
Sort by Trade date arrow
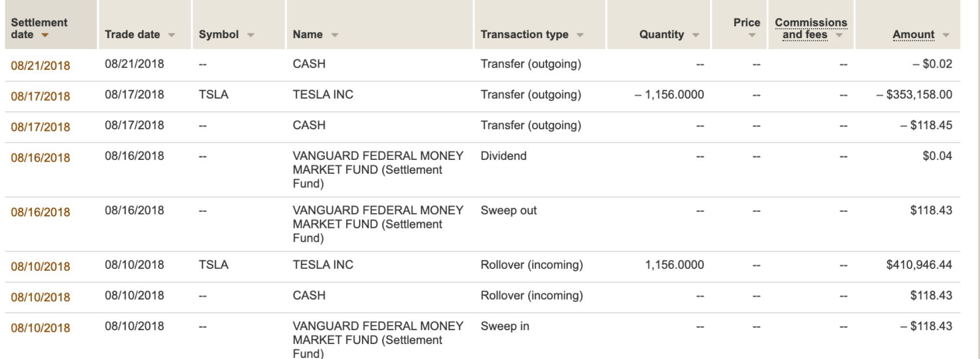click(x=171, y=35)
